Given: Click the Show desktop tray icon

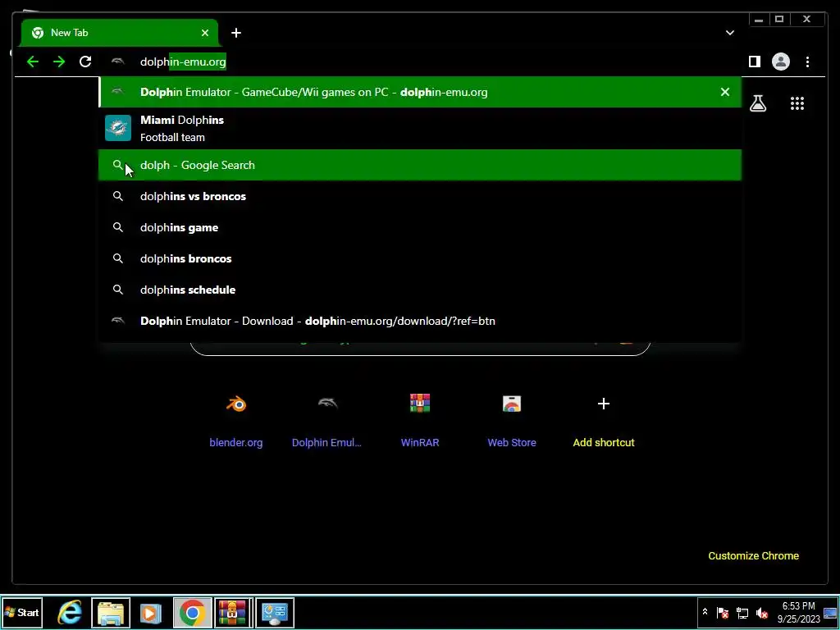Looking at the screenshot, I should tap(830, 612).
